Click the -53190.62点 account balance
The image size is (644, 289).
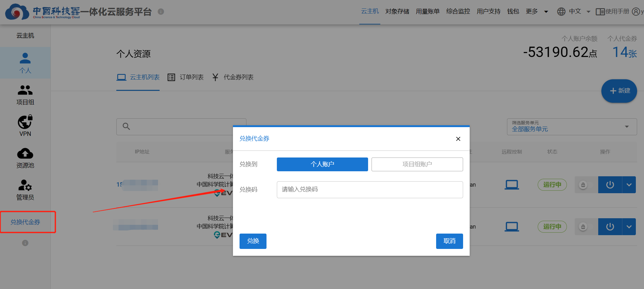pos(560,52)
